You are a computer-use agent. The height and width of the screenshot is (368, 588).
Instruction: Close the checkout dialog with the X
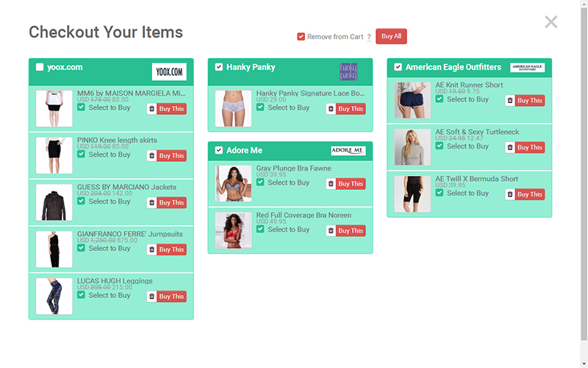(x=551, y=22)
